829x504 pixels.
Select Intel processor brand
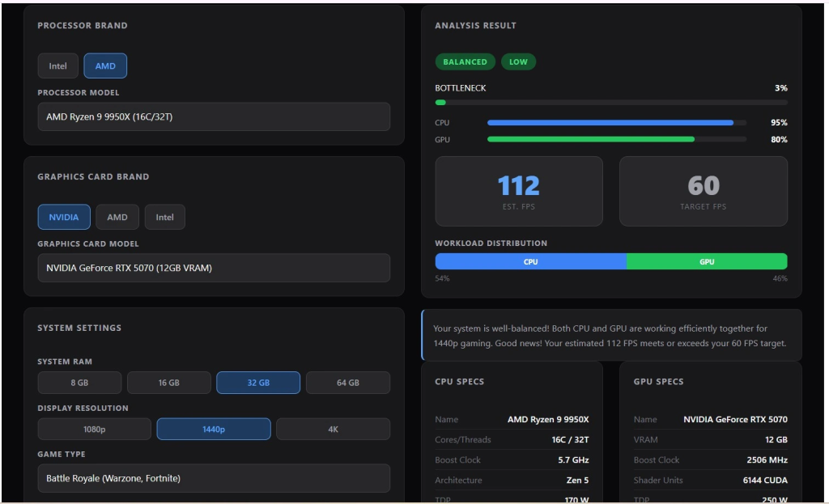click(x=57, y=66)
